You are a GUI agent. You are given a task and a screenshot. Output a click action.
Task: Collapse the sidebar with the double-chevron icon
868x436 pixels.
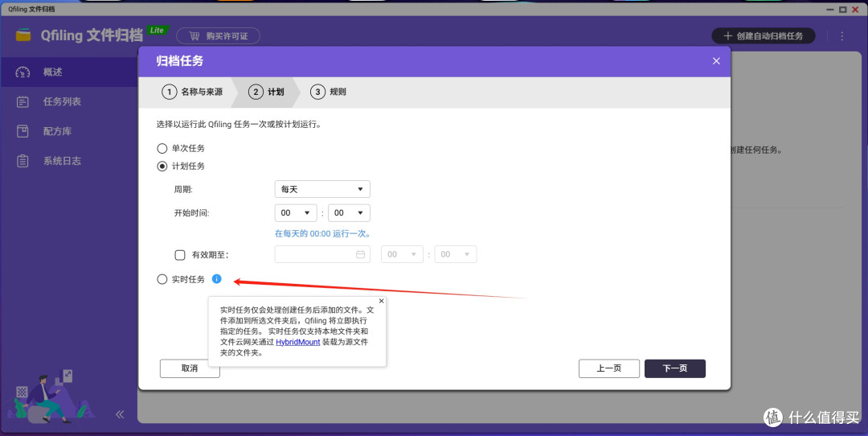pyautogui.click(x=120, y=414)
